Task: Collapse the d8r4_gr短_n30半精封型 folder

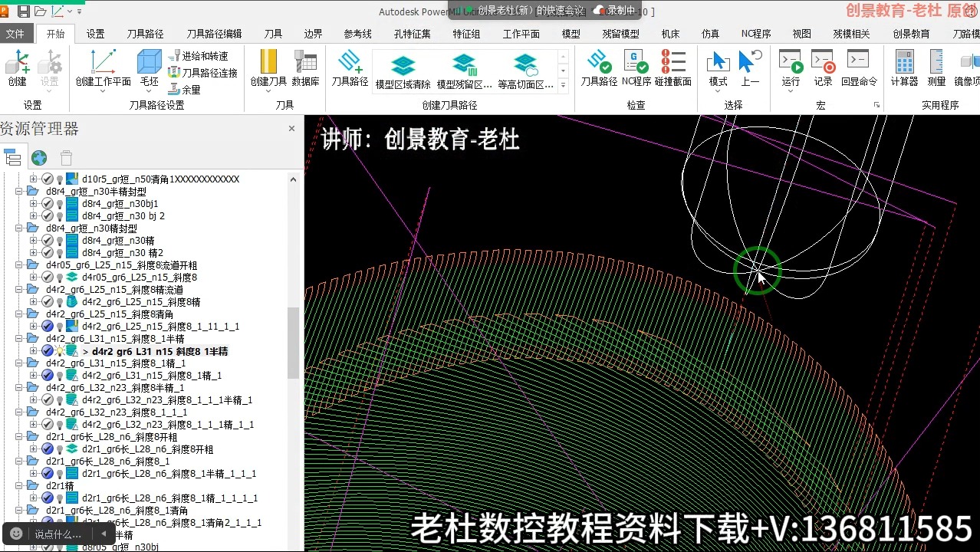Action: [x=20, y=192]
